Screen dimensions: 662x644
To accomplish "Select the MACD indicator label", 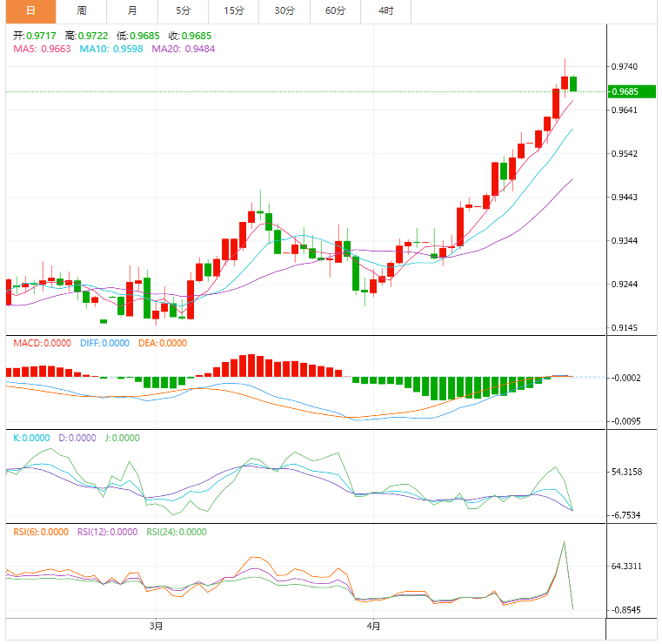I will (x=42, y=343).
